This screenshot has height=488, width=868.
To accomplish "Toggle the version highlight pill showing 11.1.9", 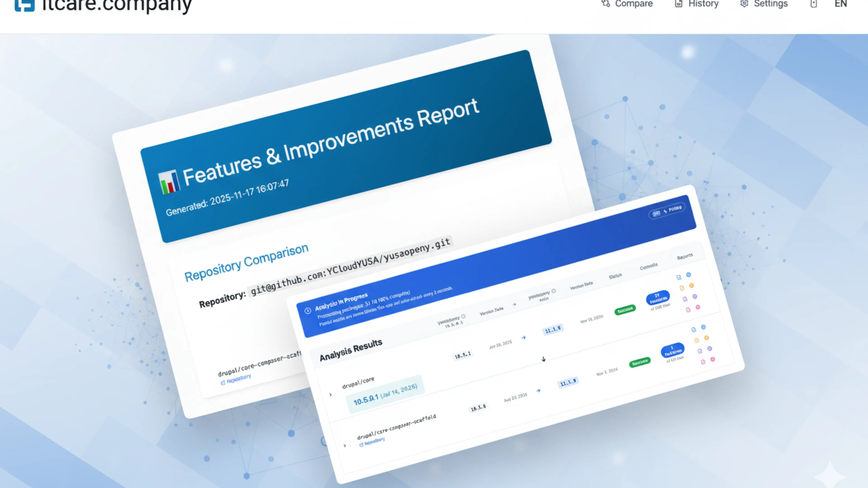I will [x=553, y=329].
